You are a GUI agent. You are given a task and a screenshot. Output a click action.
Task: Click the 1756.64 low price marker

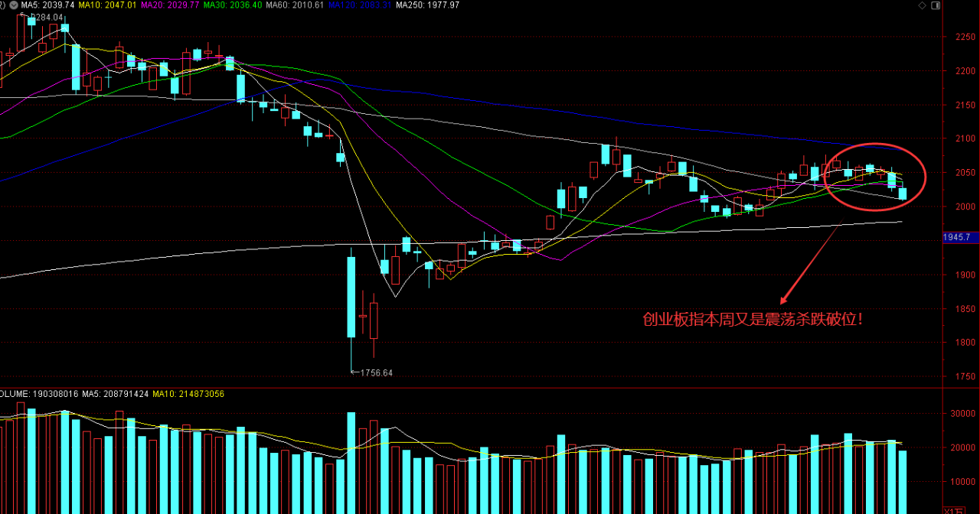(x=374, y=372)
